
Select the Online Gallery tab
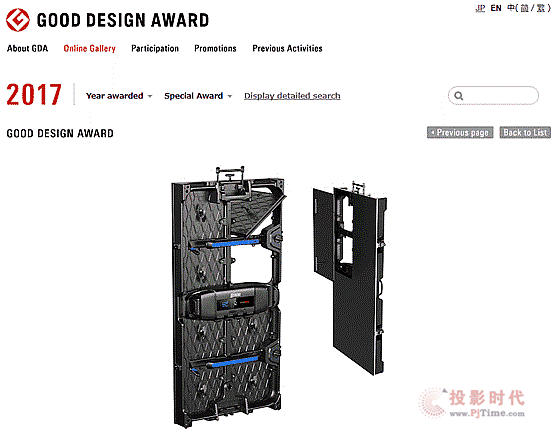pos(89,48)
